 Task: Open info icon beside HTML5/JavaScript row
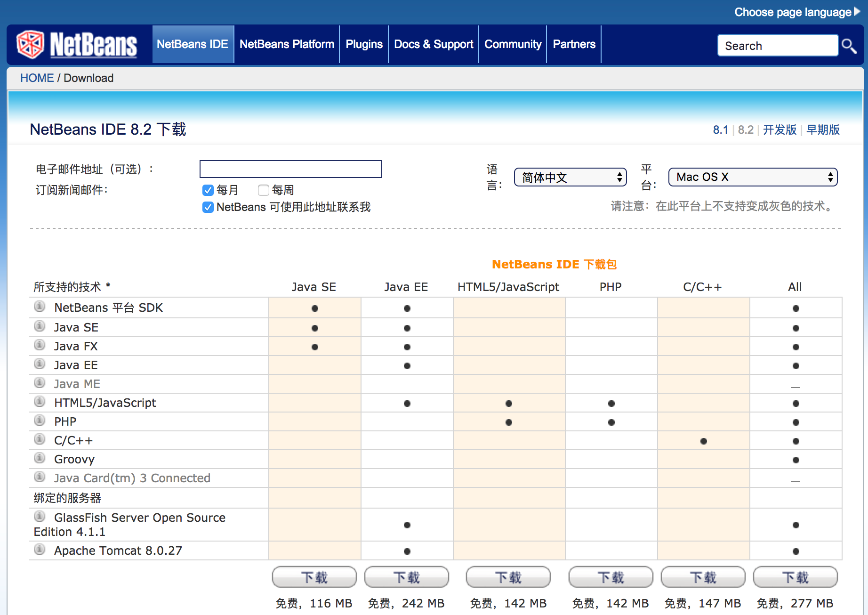click(x=40, y=402)
